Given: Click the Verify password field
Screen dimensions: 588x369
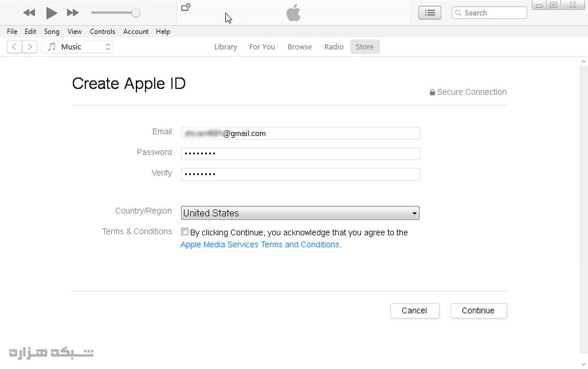Looking at the screenshot, I should tap(300, 174).
